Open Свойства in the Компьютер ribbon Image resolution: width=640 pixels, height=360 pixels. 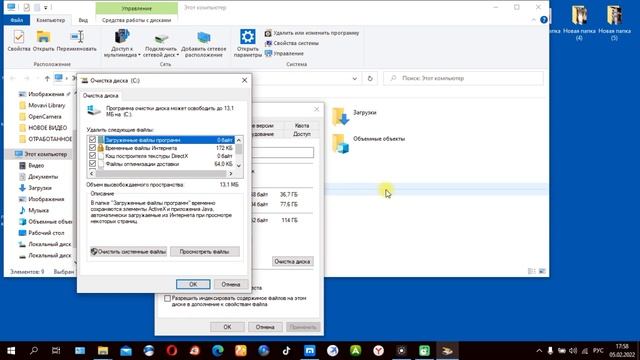19,41
